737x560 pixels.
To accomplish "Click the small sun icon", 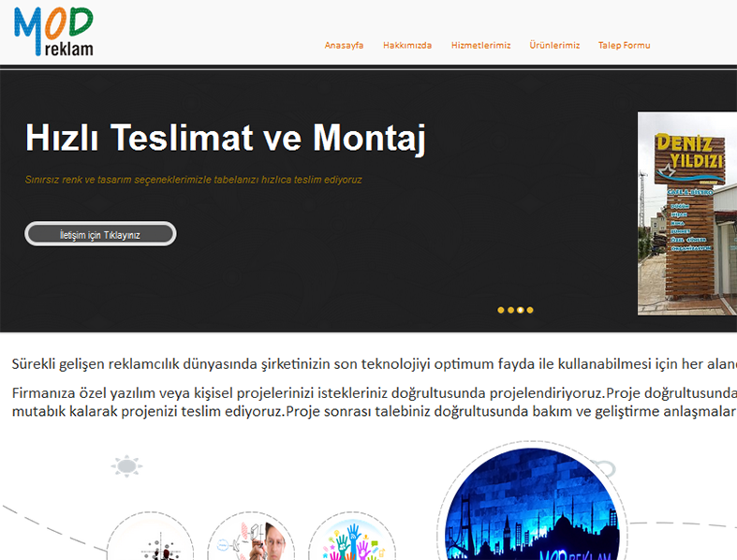I will click(x=126, y=465).
